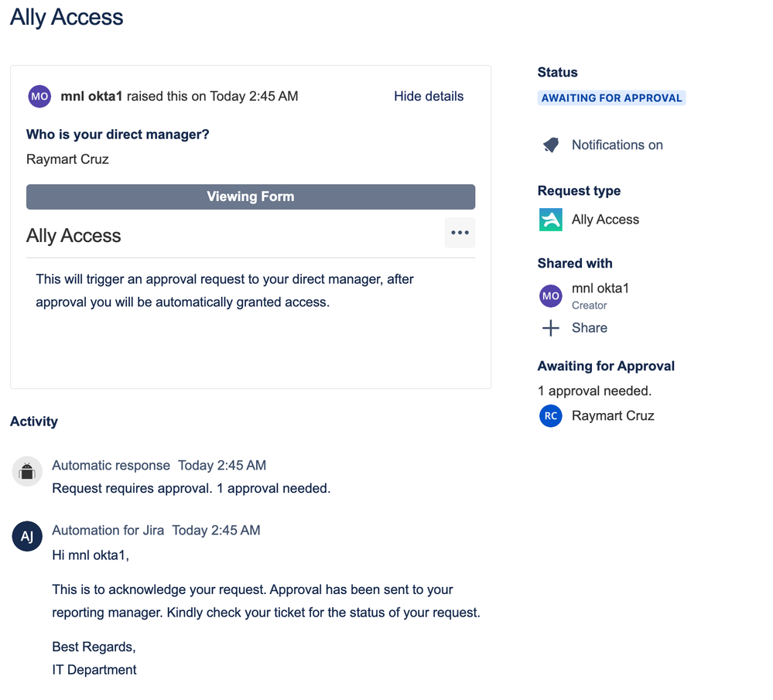Click the Ally Access request type icon
Viewport: 773px width, 700px height.
(551, 220)
